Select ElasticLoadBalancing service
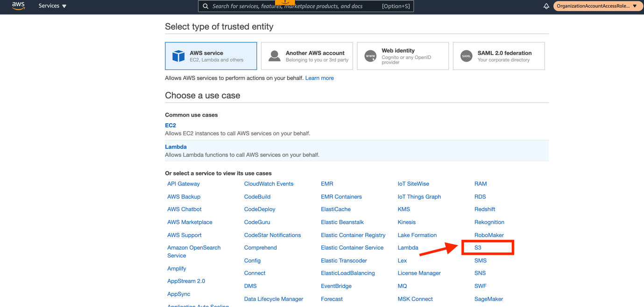The width and height of the screenshot is (644, 307). pyautogui.click(x=348, y=273)
